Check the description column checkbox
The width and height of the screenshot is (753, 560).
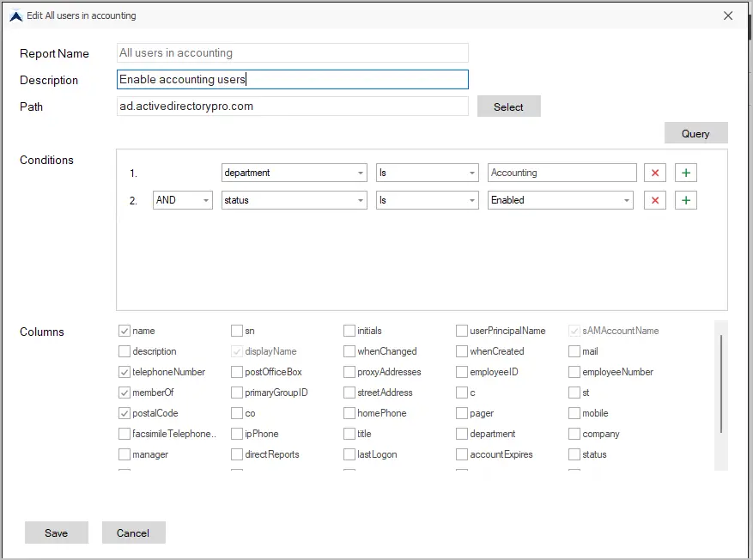124,351
